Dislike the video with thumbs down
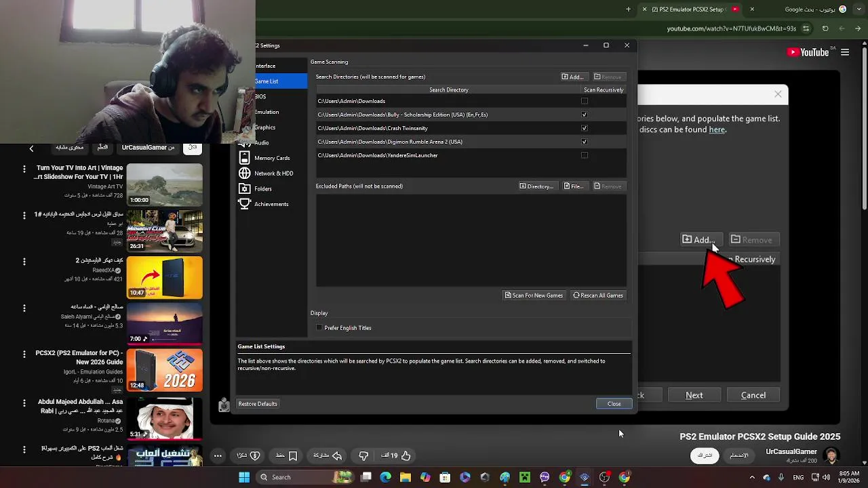 363,455
